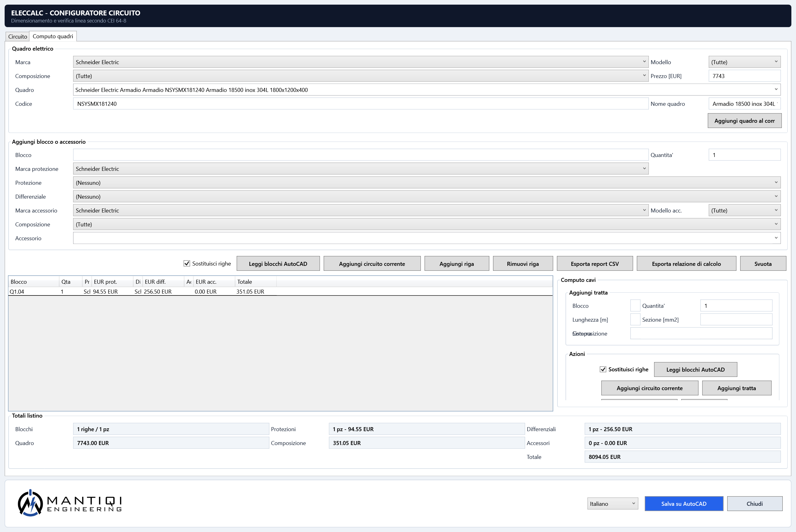This screenshot has height=532, width=796.
Task: Click the grand total '8094.05 EUR'
Action: click(x=683, y=457)
